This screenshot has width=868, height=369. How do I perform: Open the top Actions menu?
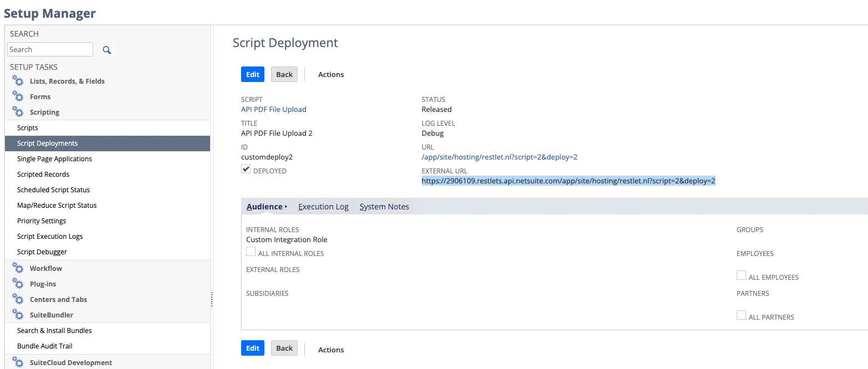tap(331, 74)
